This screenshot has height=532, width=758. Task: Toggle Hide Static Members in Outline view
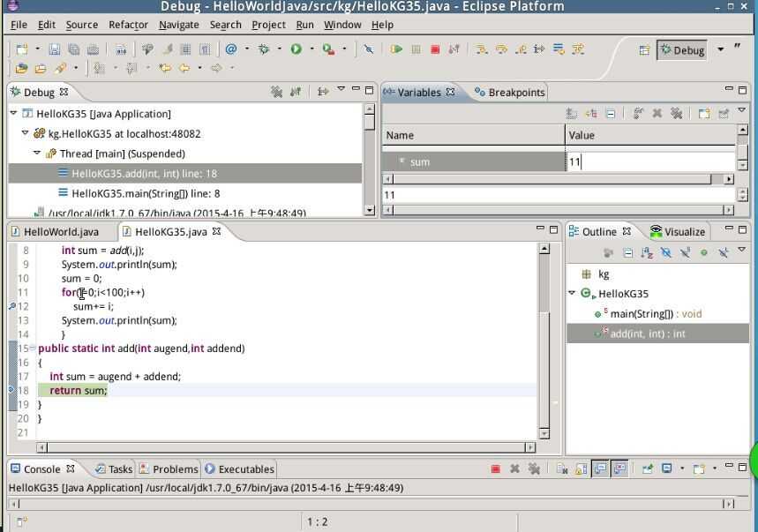coord(685,252)
